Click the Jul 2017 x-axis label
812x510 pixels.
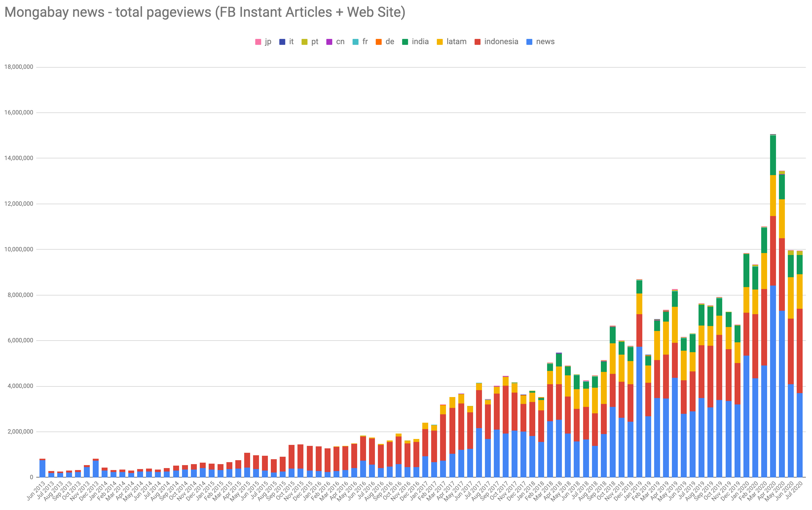pyautogui.click(x=473, y=491)
